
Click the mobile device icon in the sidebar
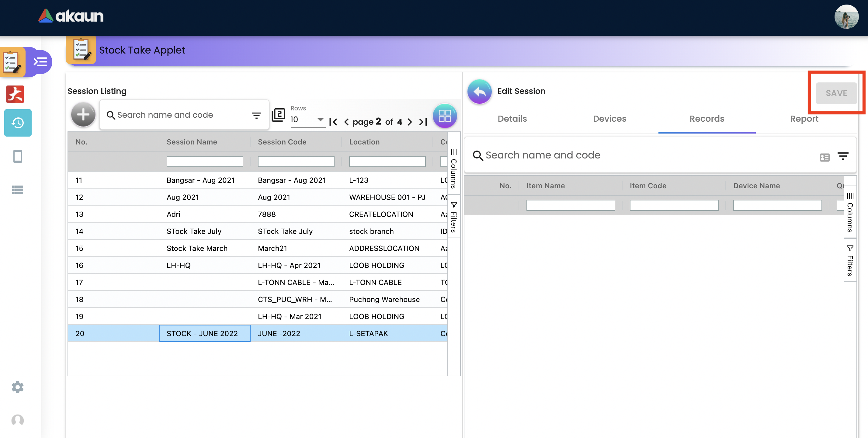(18, 156)
